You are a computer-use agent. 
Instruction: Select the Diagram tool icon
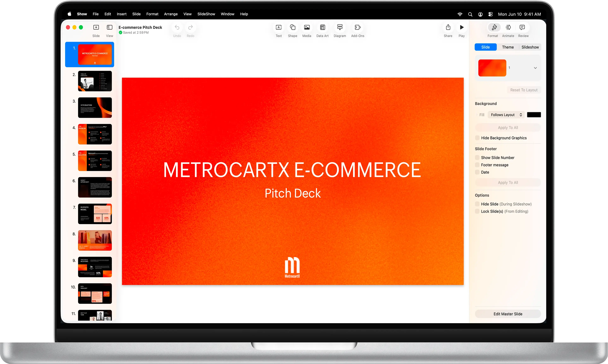pos(340,27)
